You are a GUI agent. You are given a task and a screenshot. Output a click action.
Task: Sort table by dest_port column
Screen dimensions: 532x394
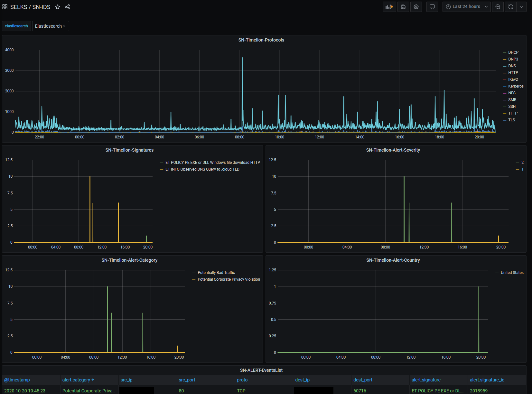363,380
